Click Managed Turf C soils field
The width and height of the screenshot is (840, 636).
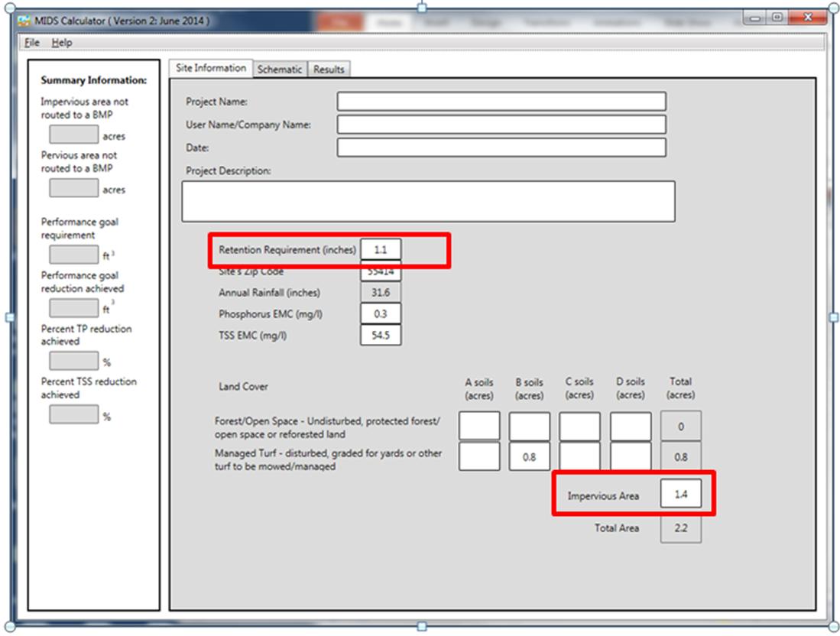pyautogui.click(x=579, y=457)
